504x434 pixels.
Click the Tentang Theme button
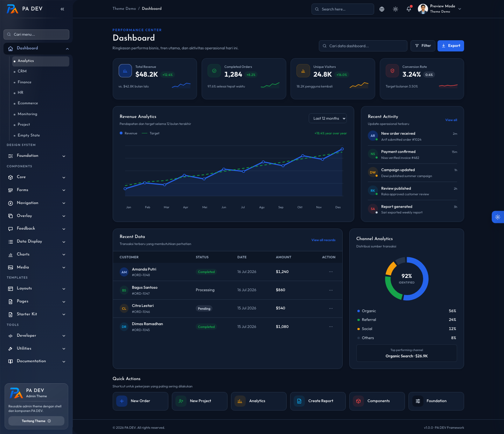point(36,421)
